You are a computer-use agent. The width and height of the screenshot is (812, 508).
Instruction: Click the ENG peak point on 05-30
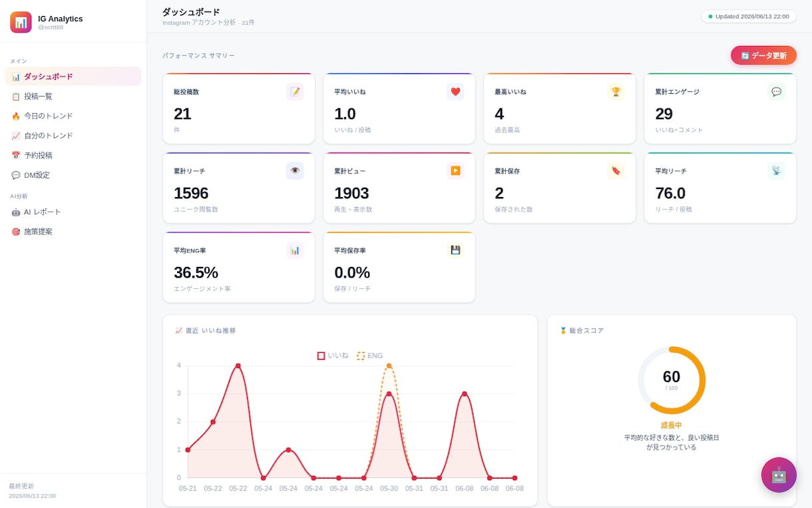(389, 366)
